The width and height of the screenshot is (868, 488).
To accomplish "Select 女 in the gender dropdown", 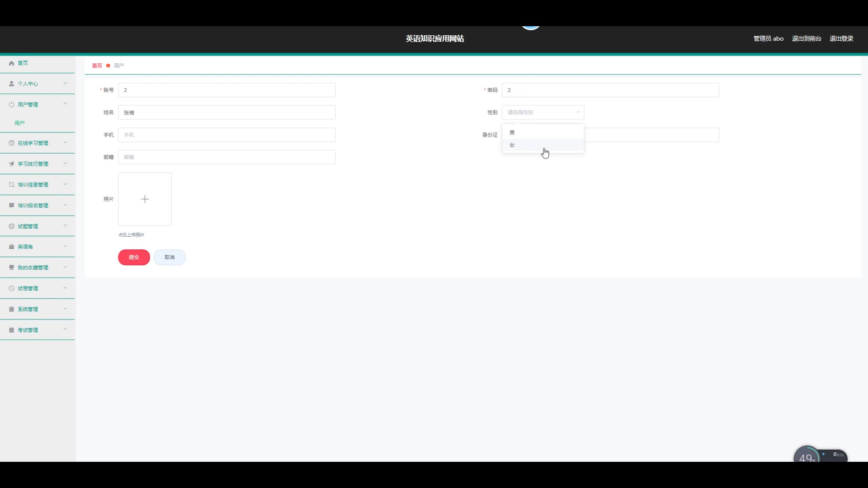I will (512, 145).
